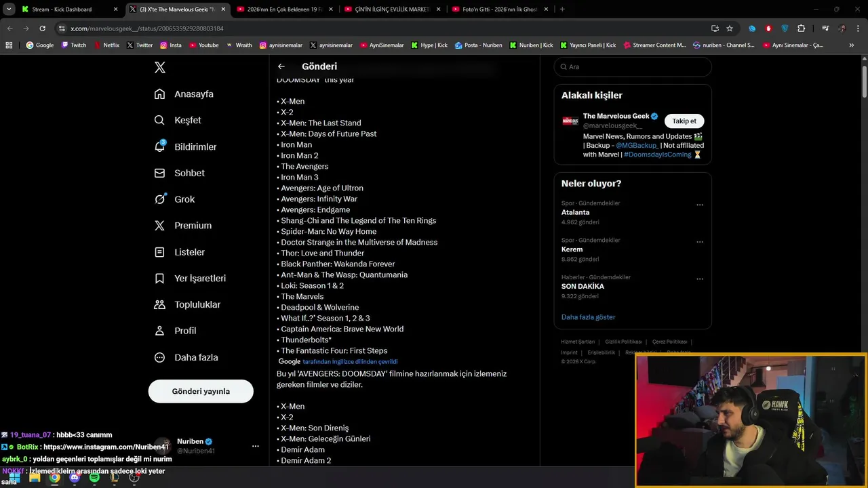Open the Daha fazla menu in sidebar
Screen dimensions: 868x488
(186, 357)
